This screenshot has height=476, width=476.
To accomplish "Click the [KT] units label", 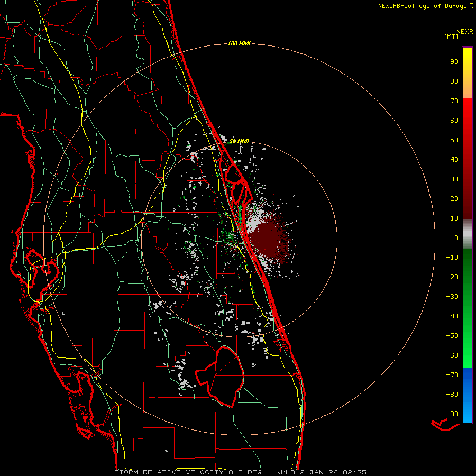I will coord(452,36).
